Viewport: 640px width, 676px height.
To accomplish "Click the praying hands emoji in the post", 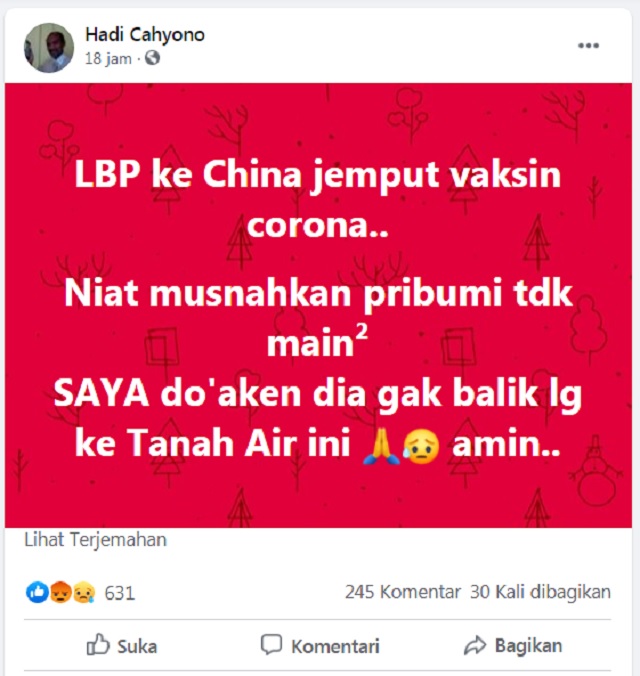I will [382, 446].
